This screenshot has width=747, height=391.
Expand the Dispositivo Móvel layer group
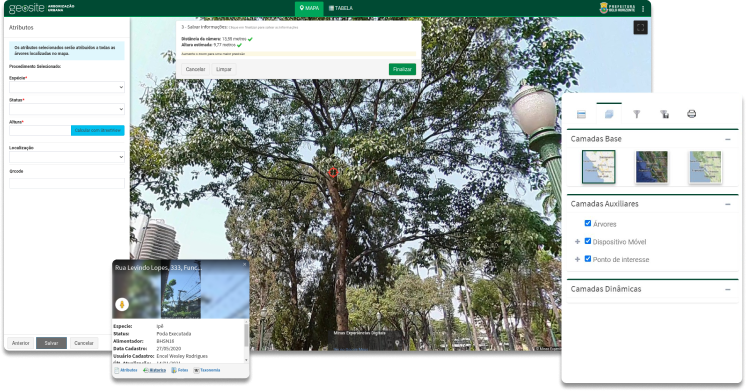click(x=577, y=241)
